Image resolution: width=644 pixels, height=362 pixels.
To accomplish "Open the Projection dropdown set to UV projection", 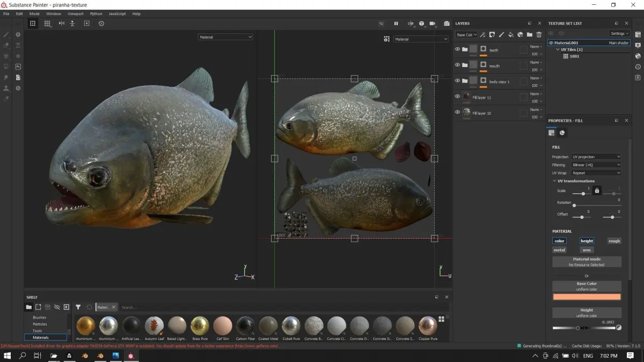I will pyautogui.click(x=596, y=157).
